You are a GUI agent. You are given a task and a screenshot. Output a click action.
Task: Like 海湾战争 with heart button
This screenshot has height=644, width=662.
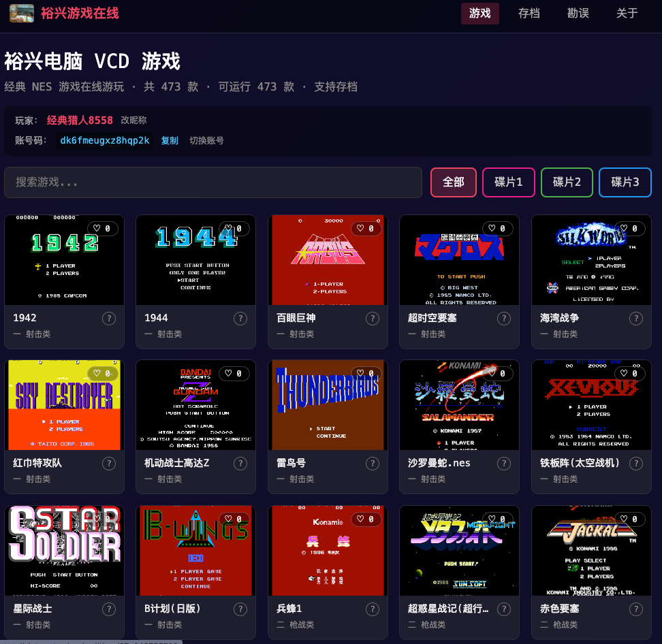[x=629, y=228]
